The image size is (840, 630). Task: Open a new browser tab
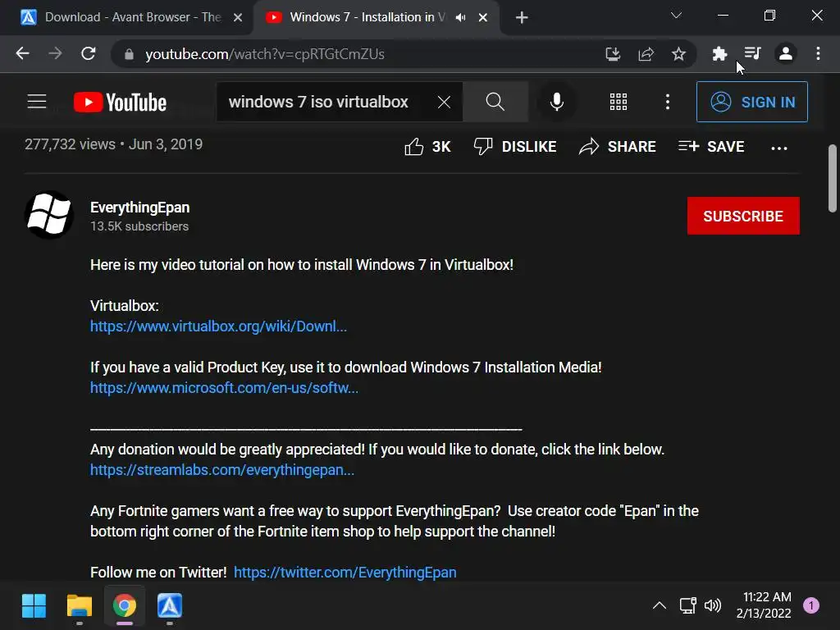point(521,18)
